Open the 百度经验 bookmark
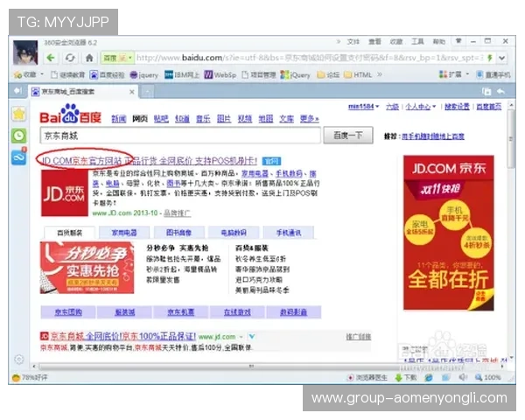 (108, 75)
